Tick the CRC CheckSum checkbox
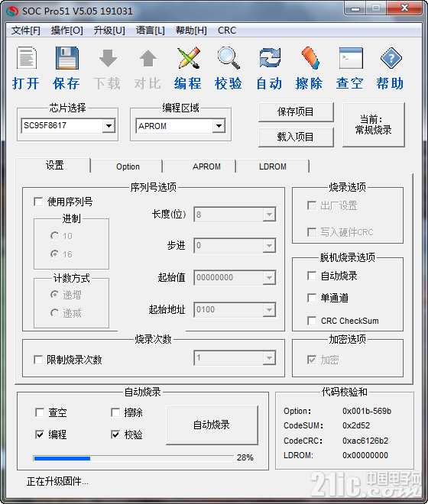 (312, 321)
